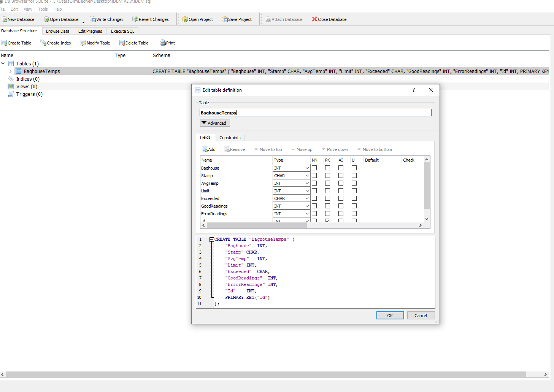Click the fields list horizontal scrollbar
The width and height of the screenshot is (554, 392).
pyautogui.click(x=257, y=225)
